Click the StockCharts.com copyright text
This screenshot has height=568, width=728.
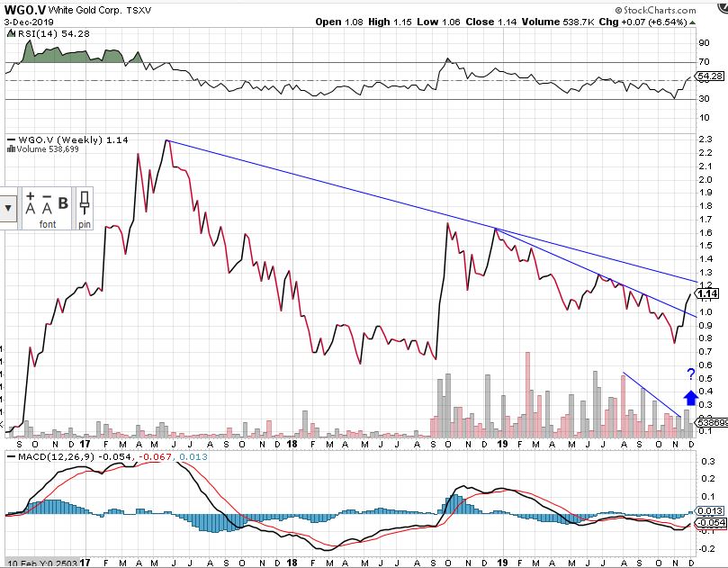(656, 10)
